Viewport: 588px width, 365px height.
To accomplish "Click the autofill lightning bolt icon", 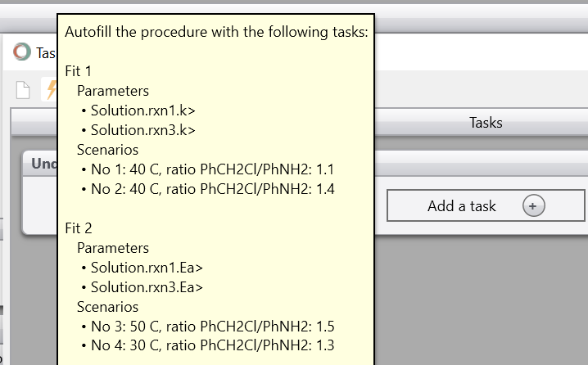I will pyautogui.click(x=50, y=90).
